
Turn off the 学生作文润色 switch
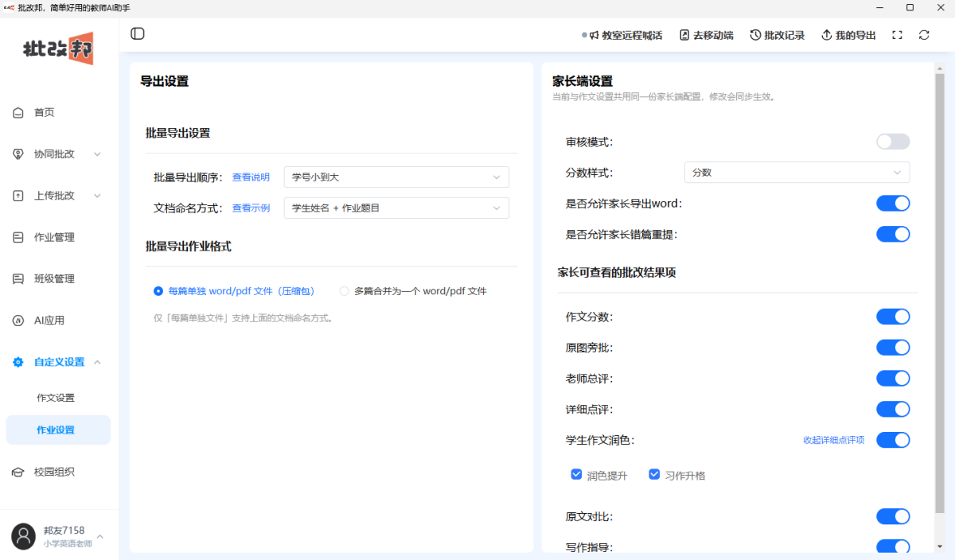[x=893, y=439]
